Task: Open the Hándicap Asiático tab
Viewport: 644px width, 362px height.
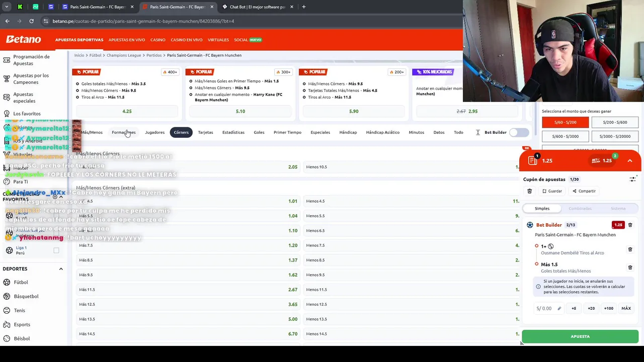Action: point(383,132)
